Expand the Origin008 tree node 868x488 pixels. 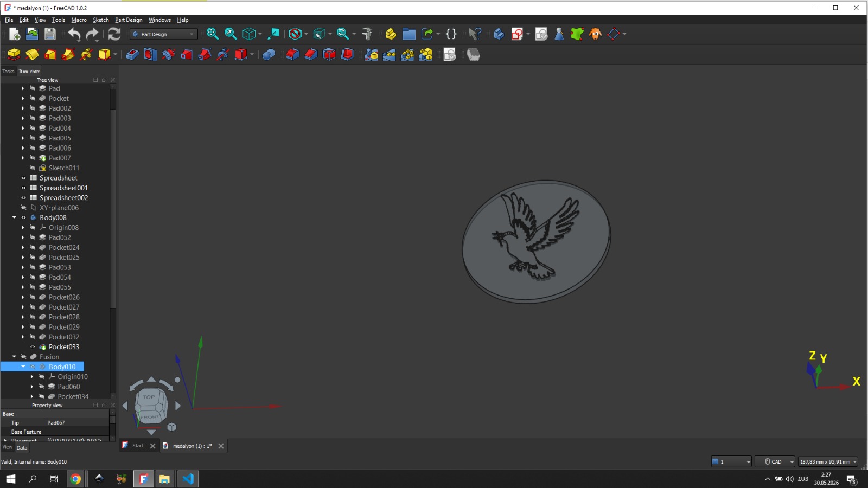tap(23, 228)
